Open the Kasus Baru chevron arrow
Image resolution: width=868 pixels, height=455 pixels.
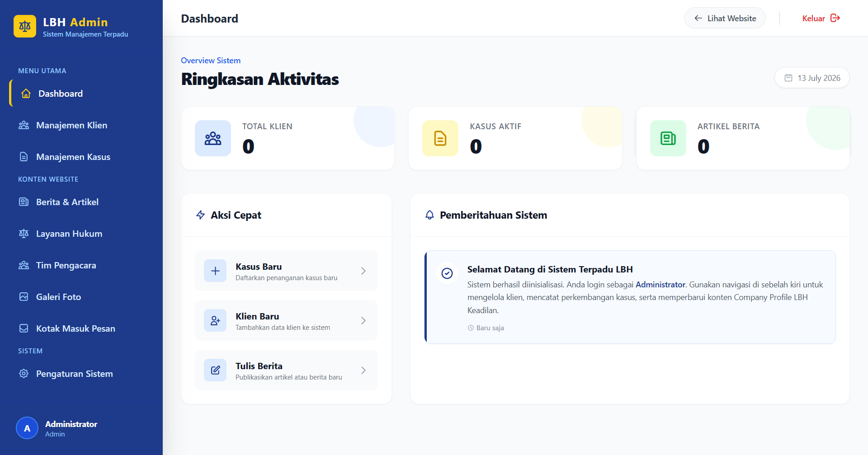click(x=363, y=271)
